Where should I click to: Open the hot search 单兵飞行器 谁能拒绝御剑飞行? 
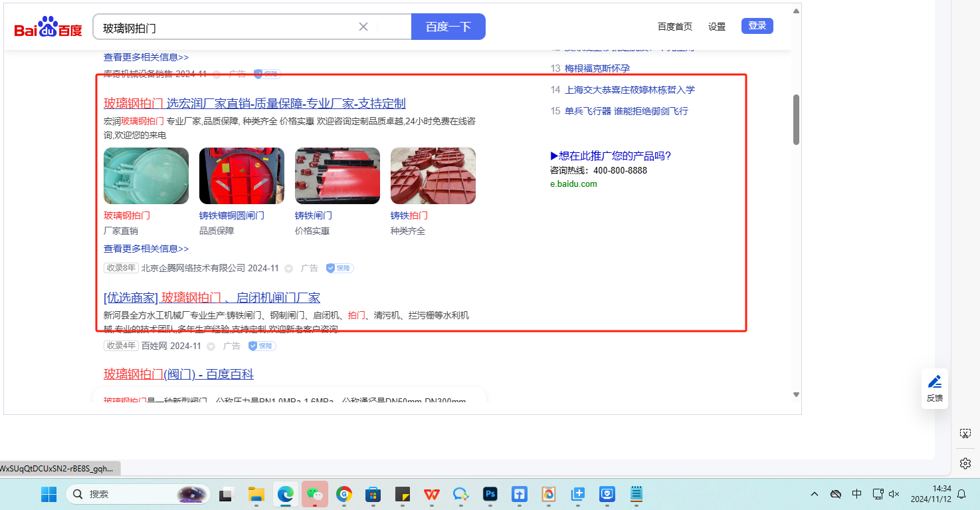point(627,111)
